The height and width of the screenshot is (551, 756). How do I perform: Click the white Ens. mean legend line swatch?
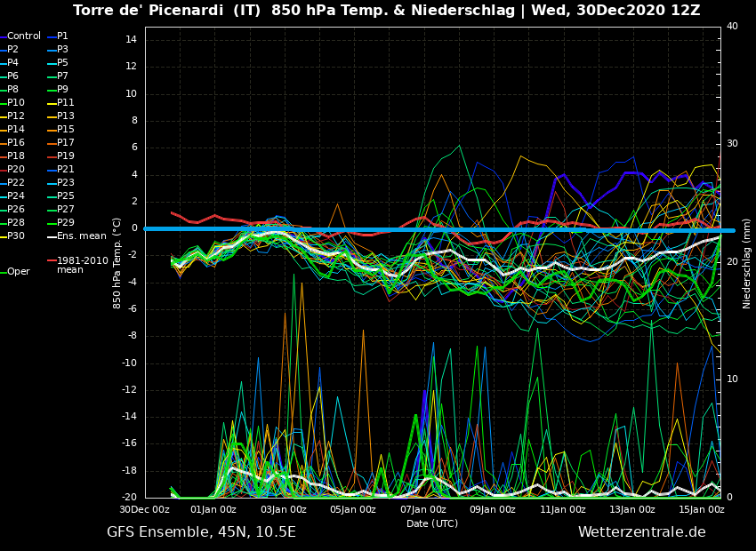[52, 237]
